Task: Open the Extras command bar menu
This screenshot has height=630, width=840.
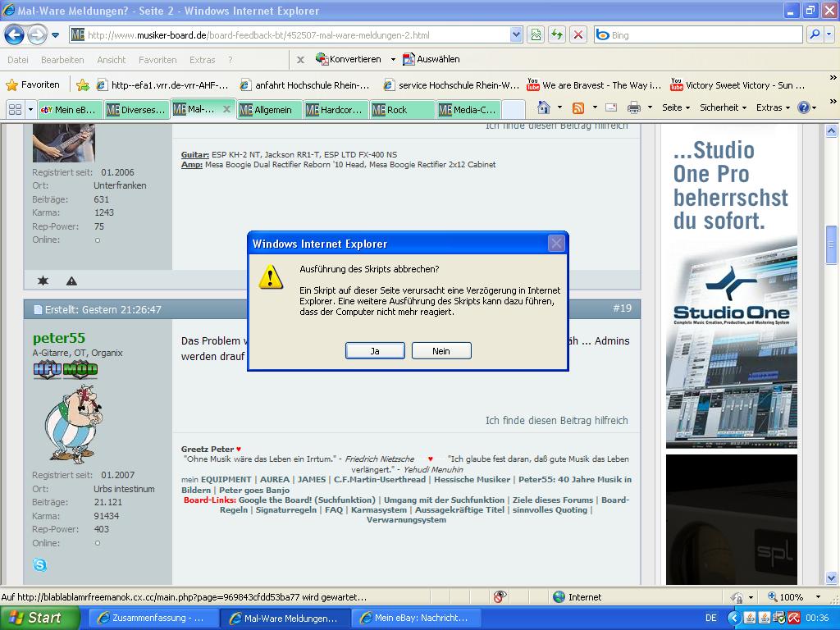Action: [x=773, y=107]
